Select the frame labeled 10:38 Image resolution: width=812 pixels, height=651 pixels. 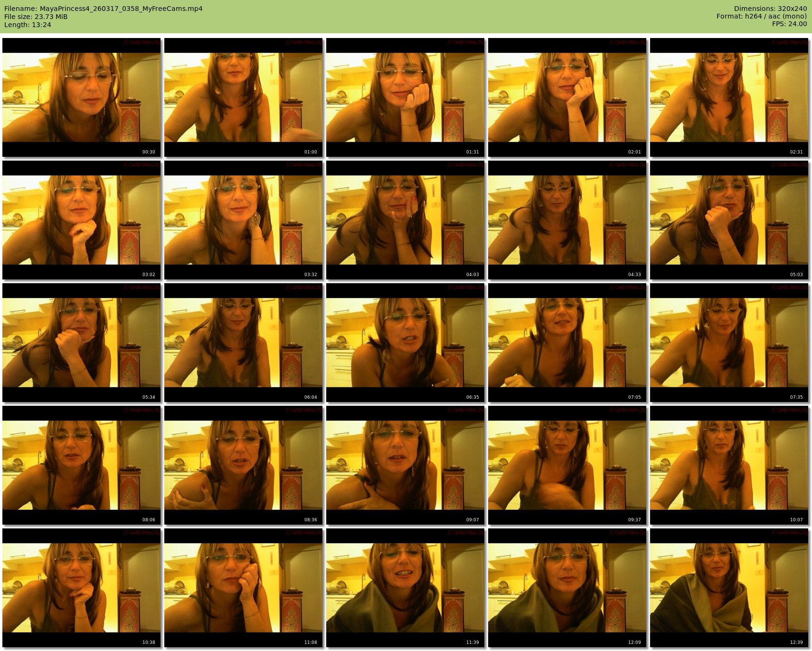(x=81, y=588)
